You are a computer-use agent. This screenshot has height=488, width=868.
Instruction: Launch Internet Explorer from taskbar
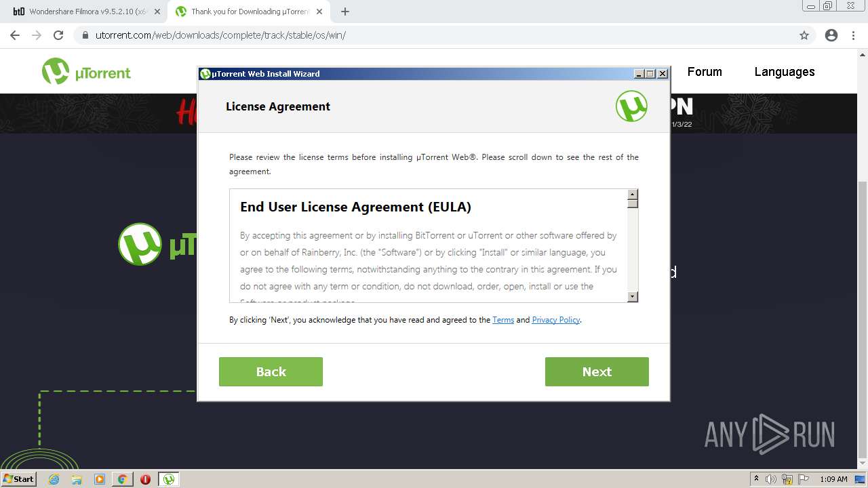tap(54, 479)
